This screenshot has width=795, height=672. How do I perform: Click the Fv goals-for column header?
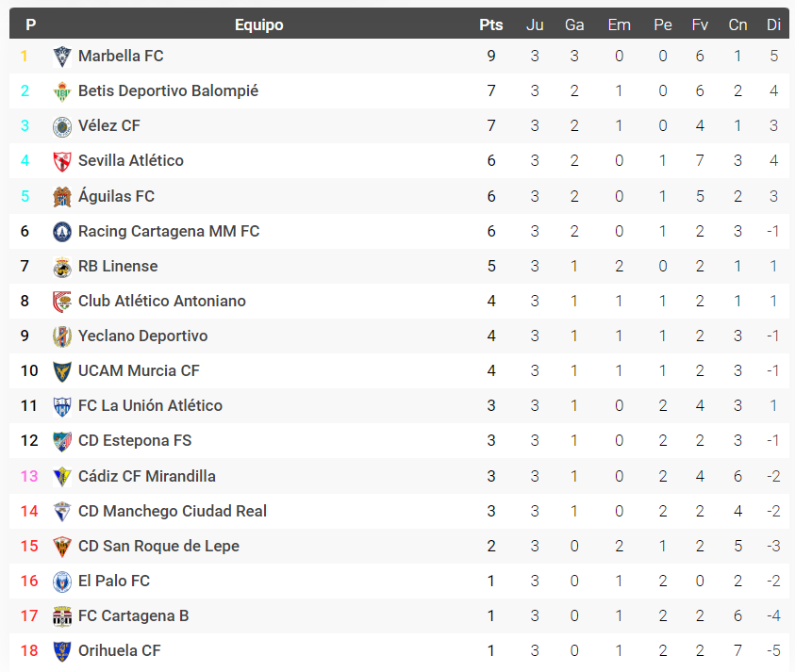point(700,25)
